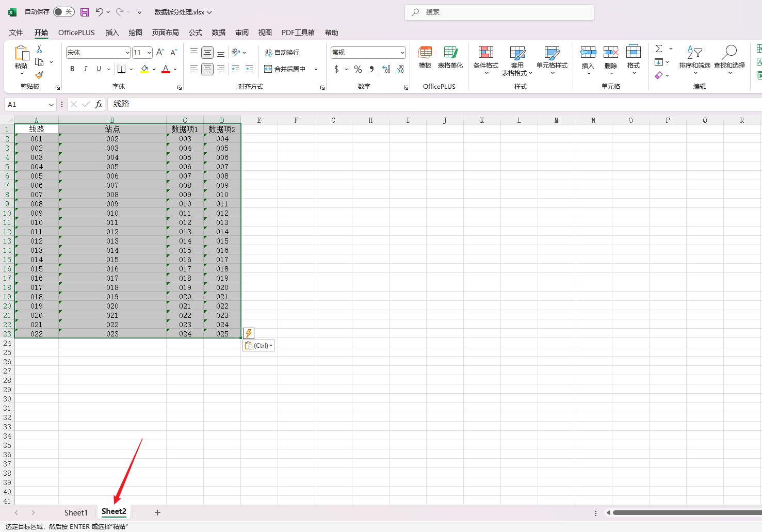
Task: Toggle Middle Align vertical alignment
Action: (207, 53)
